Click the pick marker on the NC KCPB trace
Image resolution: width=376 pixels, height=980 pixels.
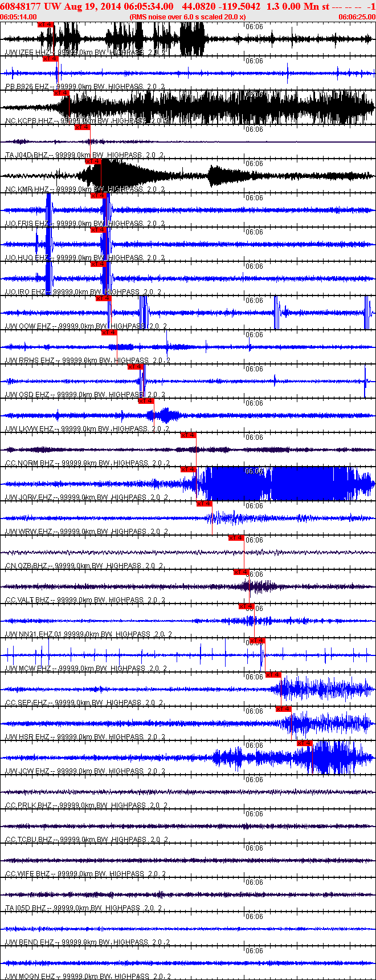pyautogui.click(x=62, y=93)
